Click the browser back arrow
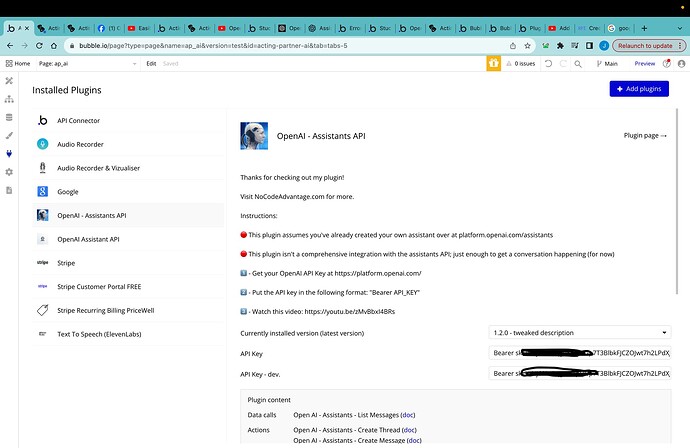690x448 pixels. (10, 45)
